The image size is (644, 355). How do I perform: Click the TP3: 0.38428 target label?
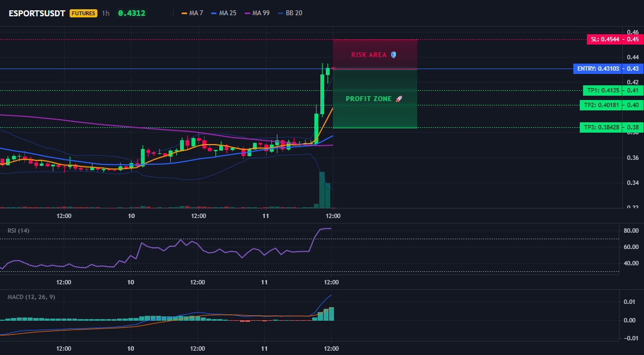tap(600, 128)
